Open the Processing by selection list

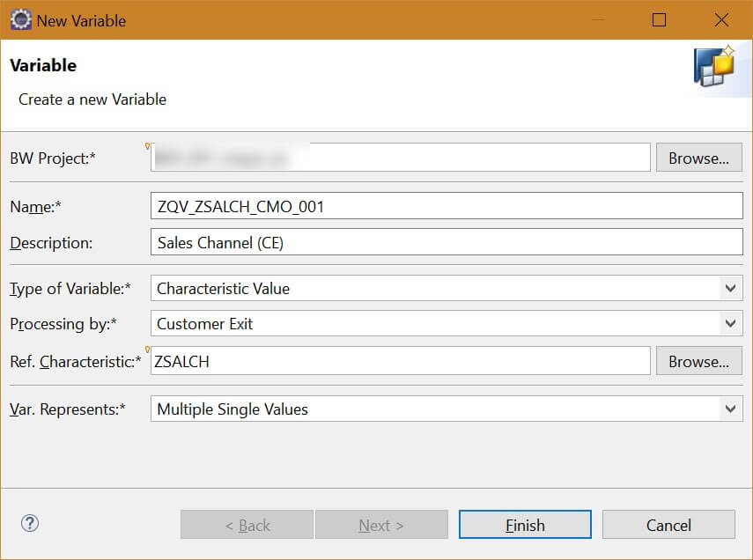pos(440,323)
